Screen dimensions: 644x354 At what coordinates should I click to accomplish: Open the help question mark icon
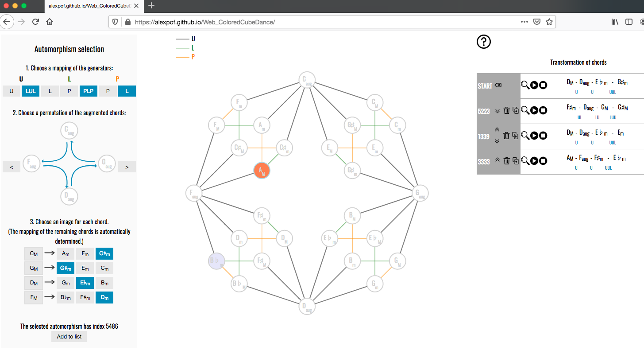pyautogui.click(x=484, y=42)
